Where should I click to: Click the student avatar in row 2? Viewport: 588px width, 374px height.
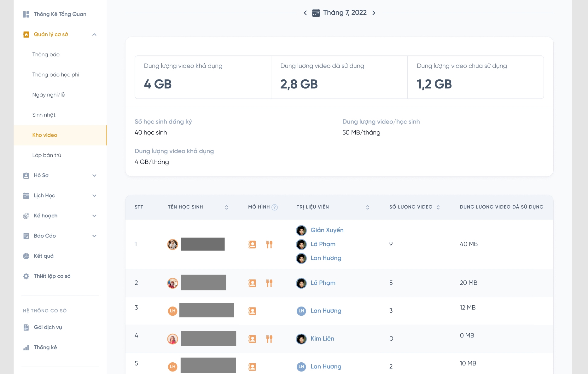point(172,283)
